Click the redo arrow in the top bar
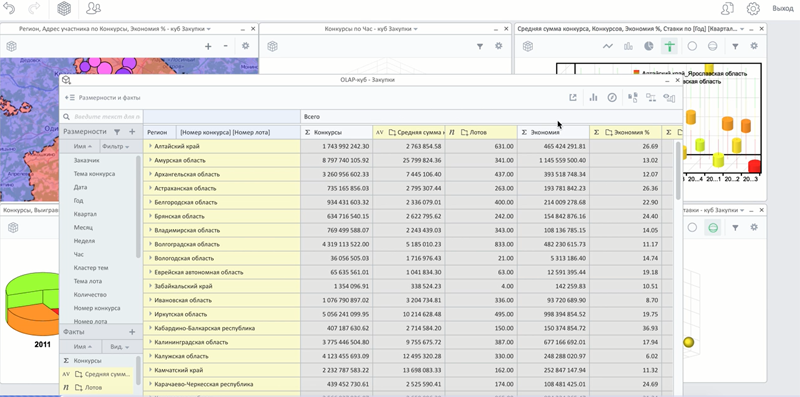This screenshot has width=800, height=397. pos(34,8)
